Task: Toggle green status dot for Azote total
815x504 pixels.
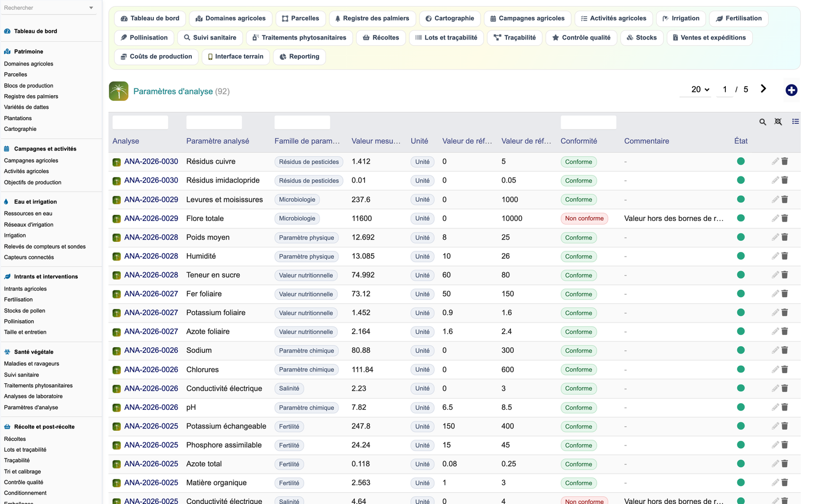Action: coord(741,464)
